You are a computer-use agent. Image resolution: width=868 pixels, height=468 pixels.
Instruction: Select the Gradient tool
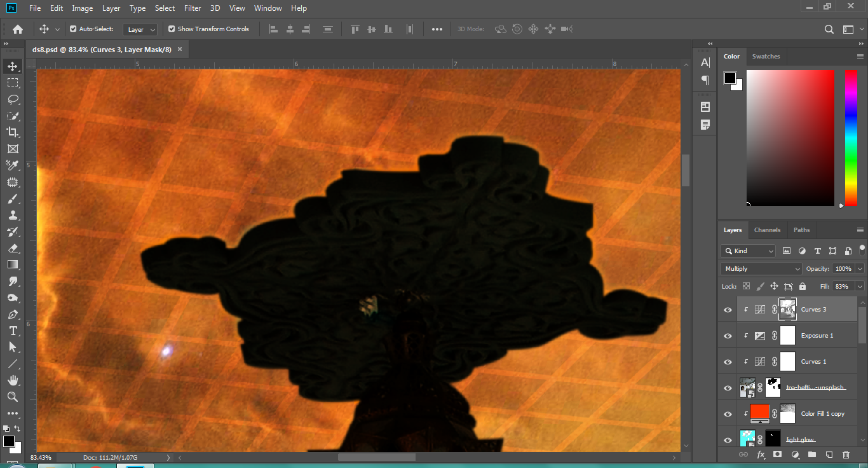tap(12, 265)
